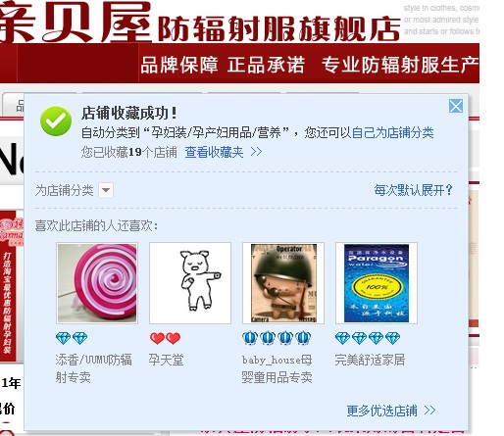Open 完美舒适家居 shop name

coord(370,360)
